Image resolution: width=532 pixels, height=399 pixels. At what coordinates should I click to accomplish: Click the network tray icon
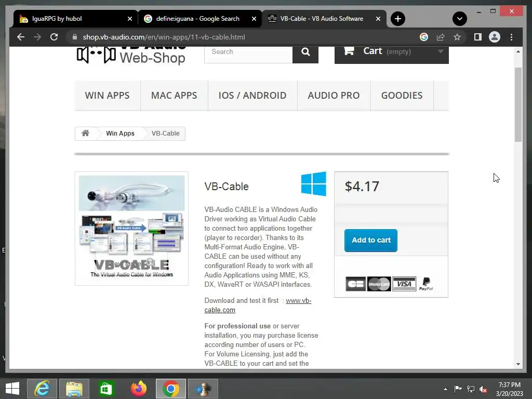pyautogui.click(x=471, y=389)
